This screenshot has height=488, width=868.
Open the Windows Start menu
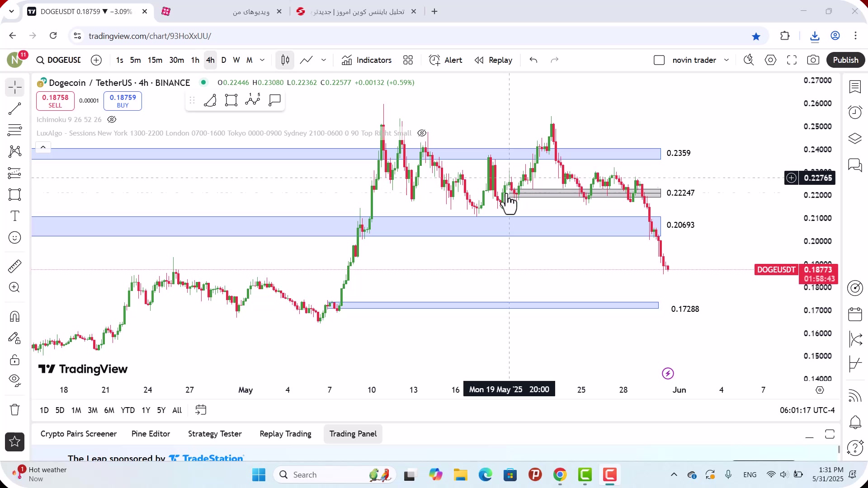pyautogui.click(x=259, y=474)
